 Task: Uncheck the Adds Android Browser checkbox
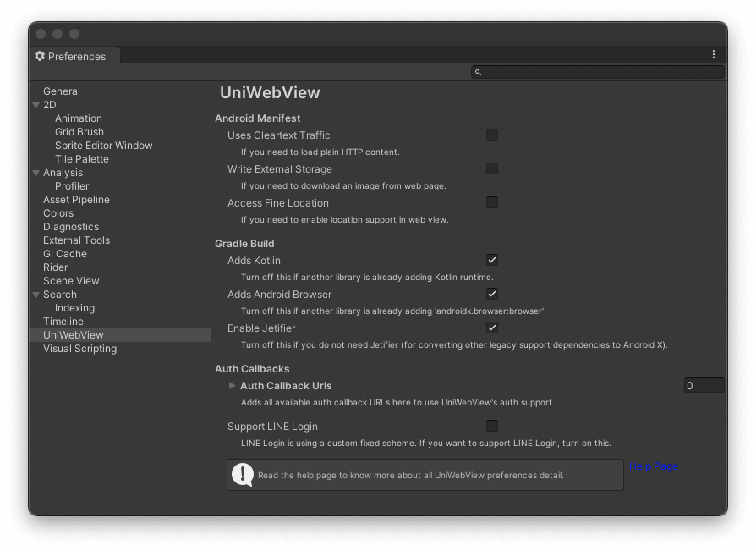(492, 294)
